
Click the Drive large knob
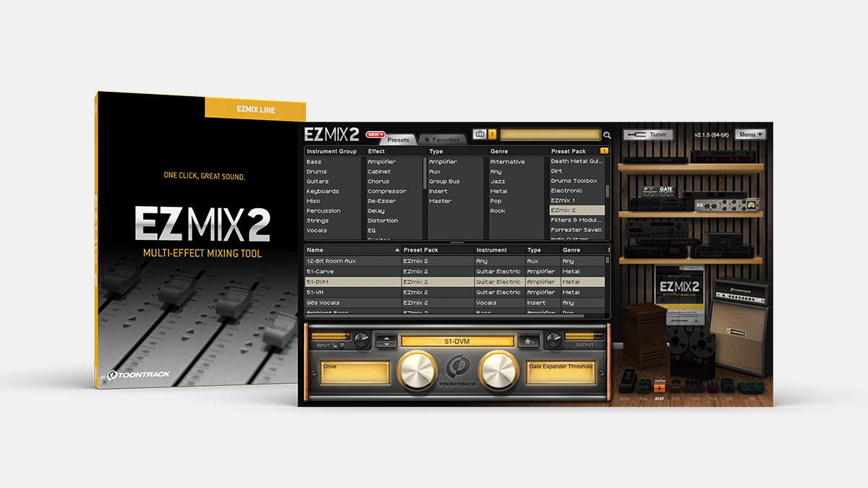417,371
